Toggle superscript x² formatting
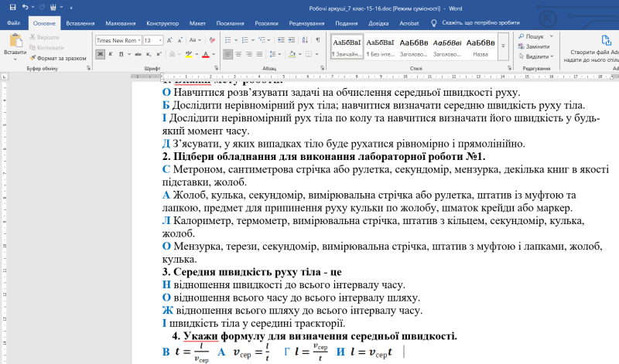 tap(159, 54)
